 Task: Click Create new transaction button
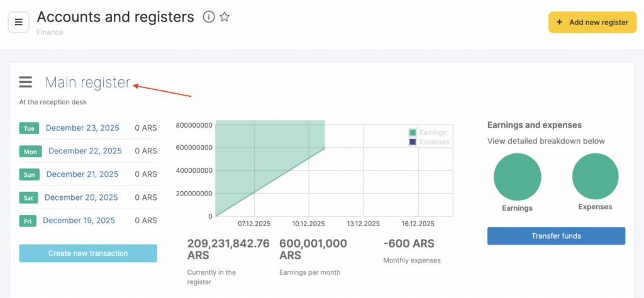pyautogui.click(x=88, y=253)
